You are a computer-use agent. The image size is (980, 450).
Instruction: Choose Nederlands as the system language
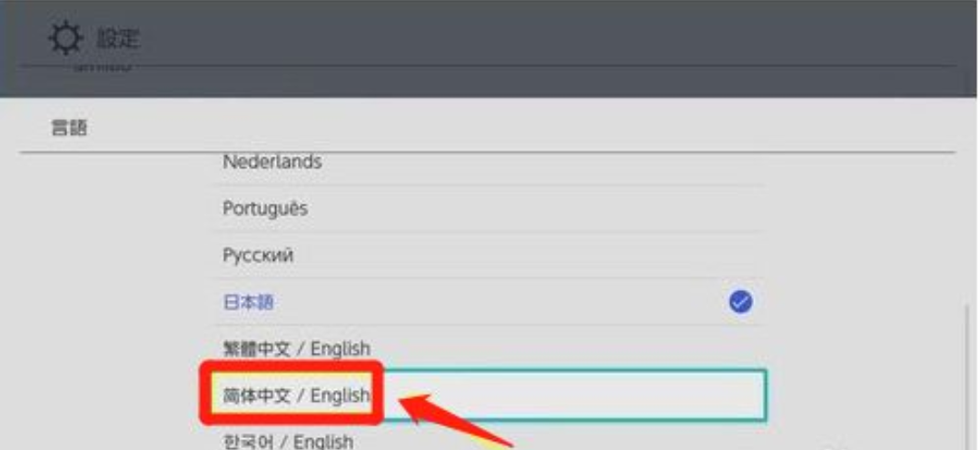pos(272,162)
